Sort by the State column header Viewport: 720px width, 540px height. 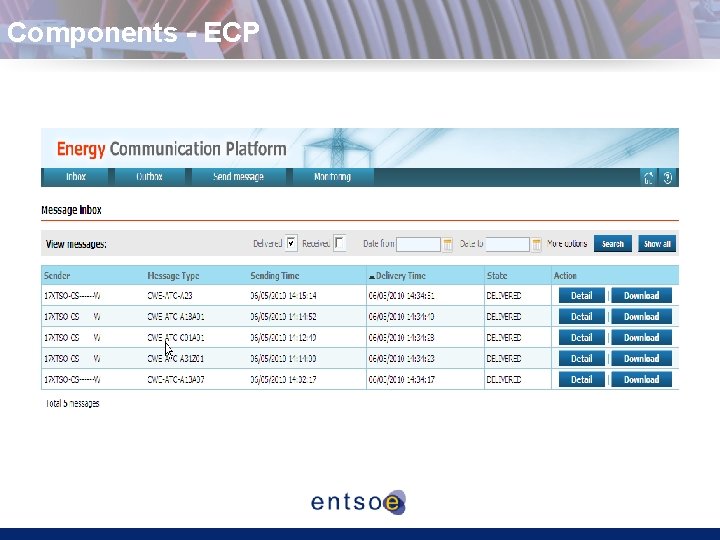click(x=497, y=276)
